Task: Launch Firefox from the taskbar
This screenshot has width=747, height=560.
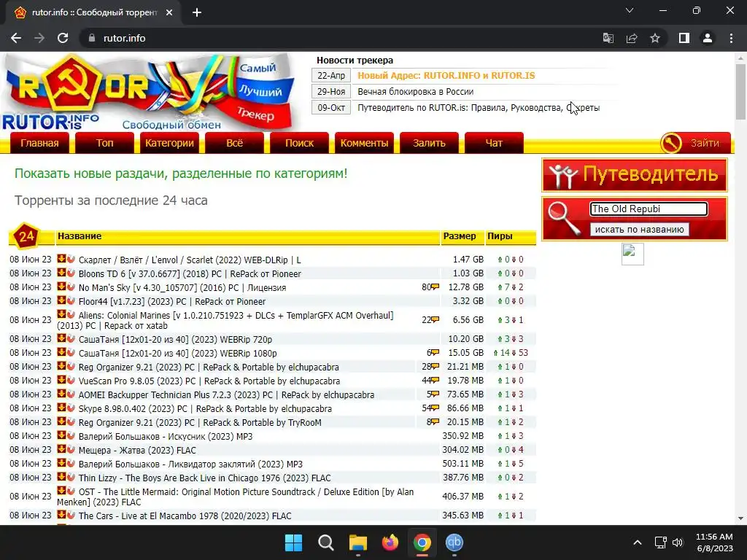Action: (x=390, y=542)
